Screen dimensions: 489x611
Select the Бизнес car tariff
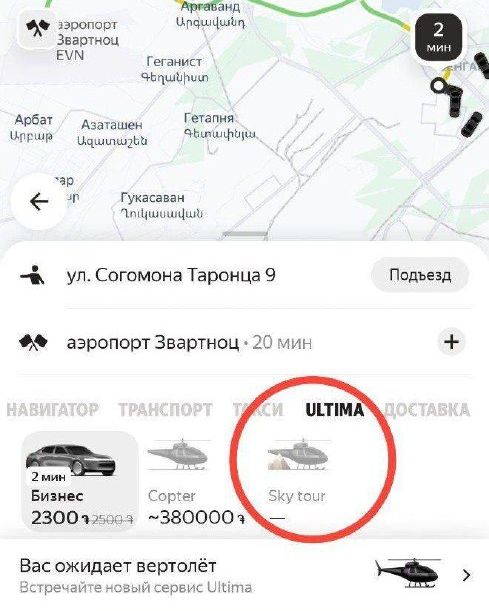tap(80, 481)
